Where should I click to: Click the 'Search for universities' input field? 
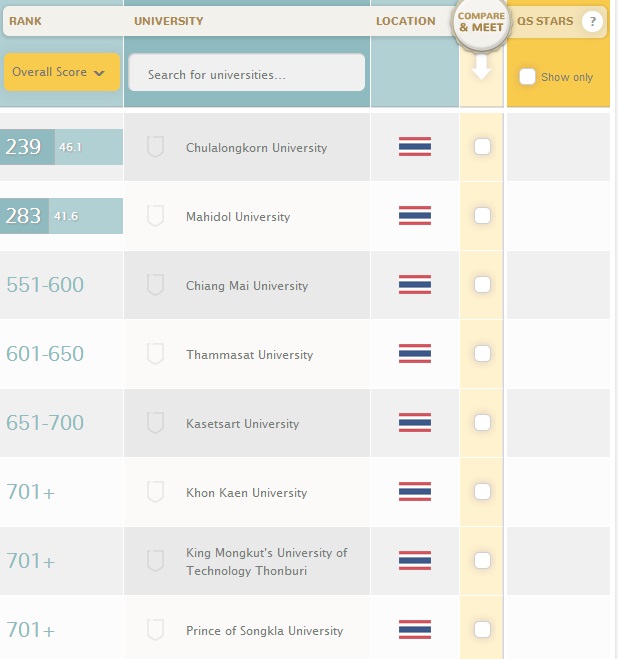246,74
